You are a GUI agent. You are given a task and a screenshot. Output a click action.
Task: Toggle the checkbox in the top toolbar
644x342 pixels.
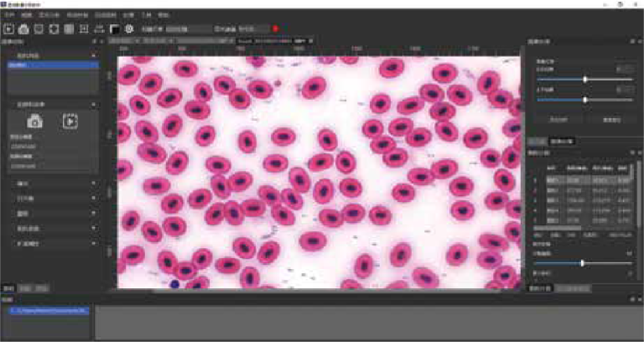click(x=216, y=28)
